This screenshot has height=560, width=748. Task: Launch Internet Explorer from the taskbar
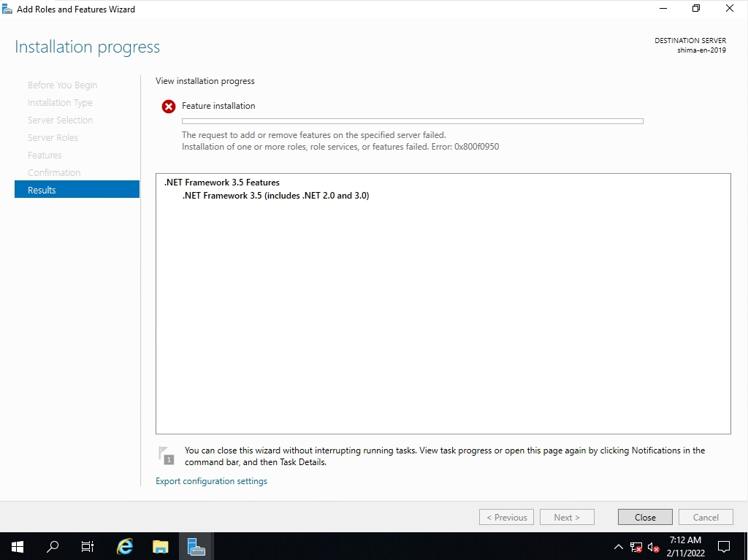[x=125, y=546]
